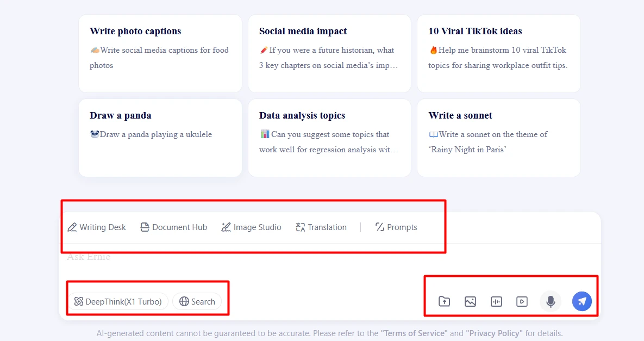The height and width of the screenshot is (341, 644).
Task: Click the video upload icon
Action: 522,301
